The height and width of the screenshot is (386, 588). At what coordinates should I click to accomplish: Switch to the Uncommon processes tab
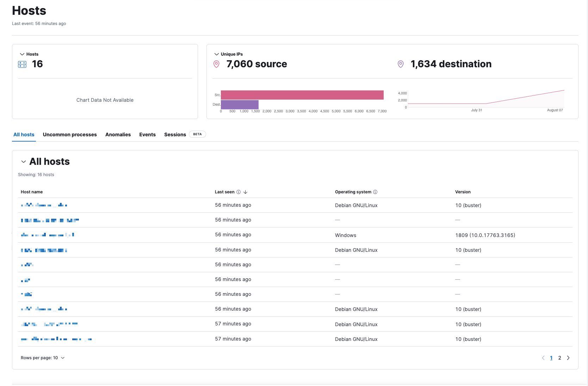[x=70, y=134]
